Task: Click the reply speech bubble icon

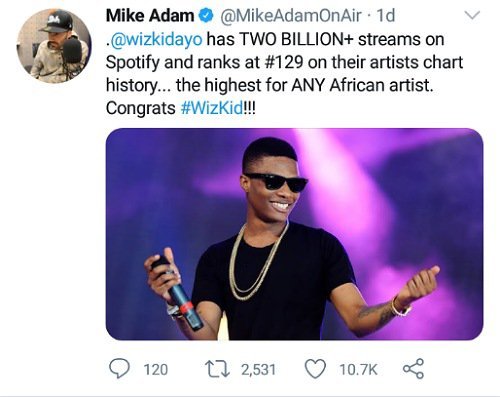Action: pyautogui.click(x=119, y=369)
